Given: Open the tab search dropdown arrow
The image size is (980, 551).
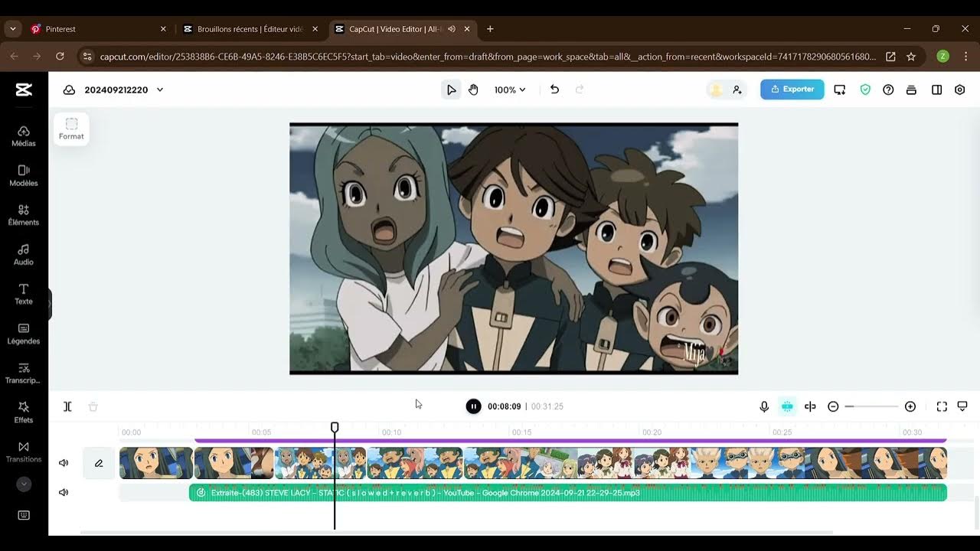Looking at the screenshot, I should tap(12, 29).
